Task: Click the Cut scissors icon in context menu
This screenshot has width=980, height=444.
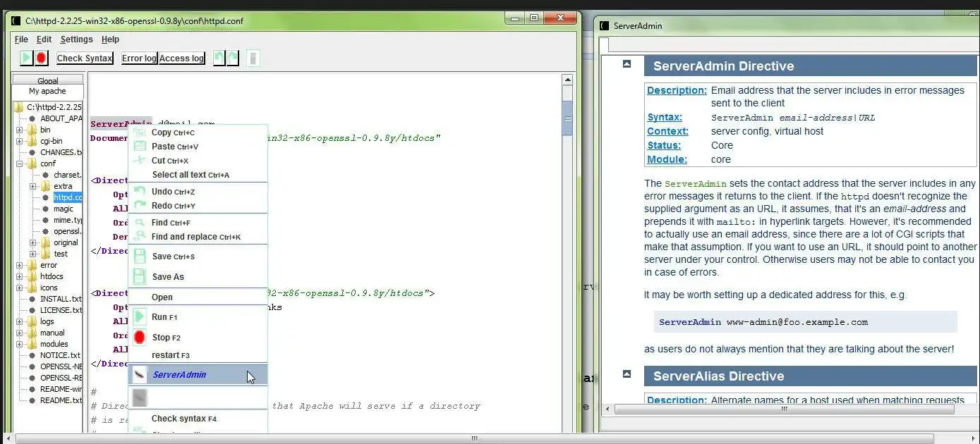Action: coord(140,161)
